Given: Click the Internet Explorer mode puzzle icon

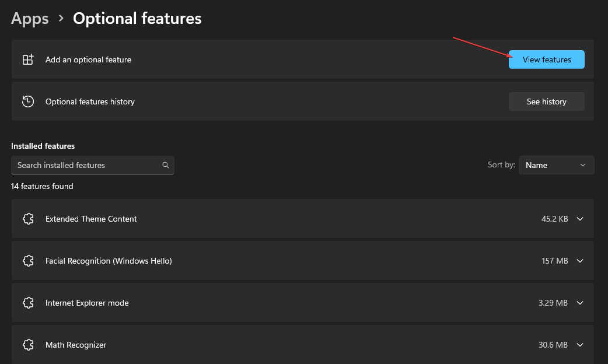Looking at the screenshot, I should [28, 302].
